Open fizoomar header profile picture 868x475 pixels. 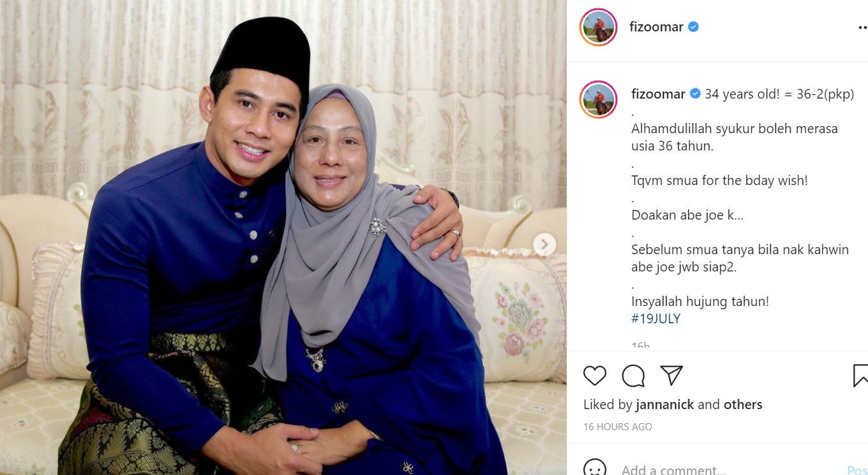599,28
